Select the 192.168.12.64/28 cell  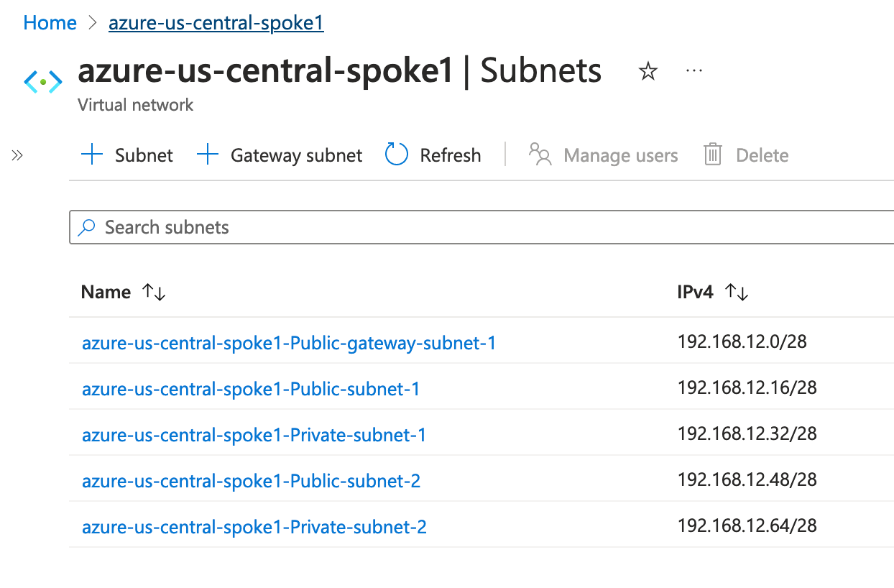[747, 525]
